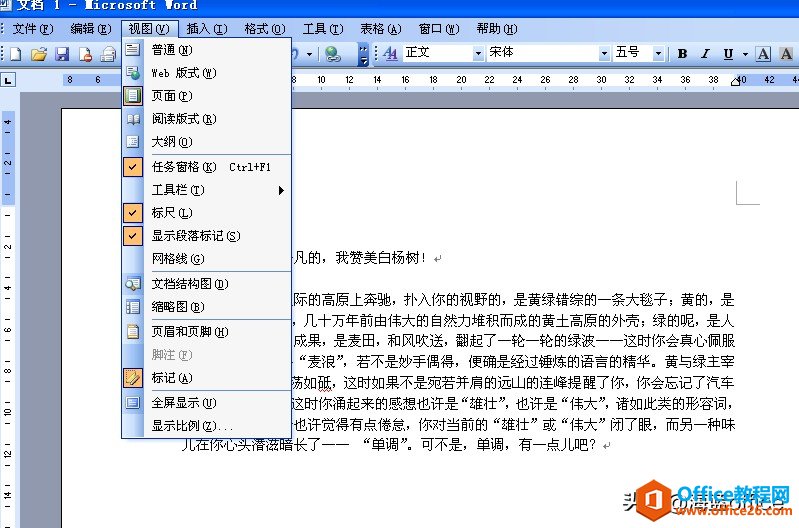Image resolution: width=799 pixels, height=528 pixels.
Task: Expand the toolbar options chevron
Action: click(363, 54)
